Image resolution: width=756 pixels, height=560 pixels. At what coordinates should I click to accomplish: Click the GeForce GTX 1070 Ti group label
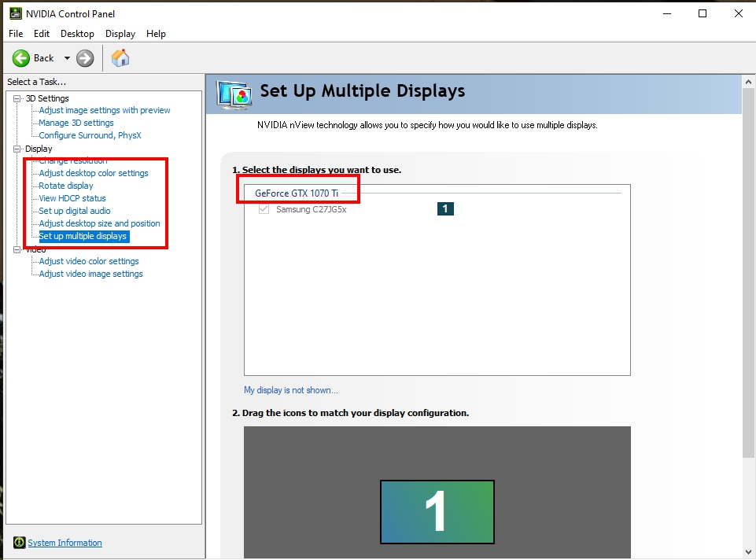coord(297,193)
